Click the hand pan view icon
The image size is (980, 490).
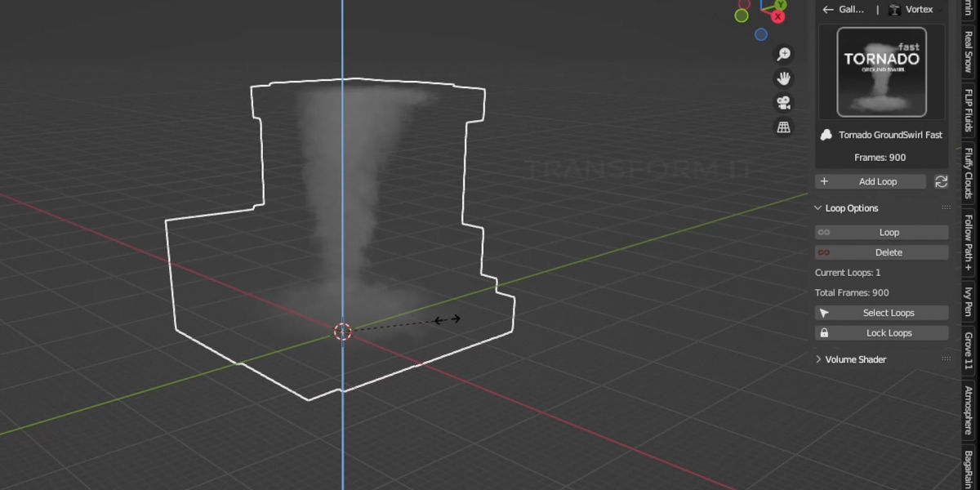pyautogui.click(x=783, y=79)
